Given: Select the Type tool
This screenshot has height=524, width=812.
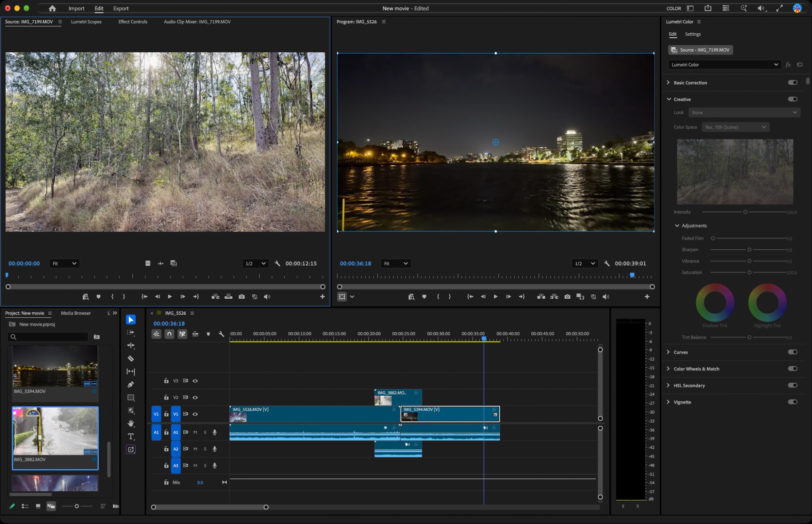Looking at the screenshot, I should (131, 436).
